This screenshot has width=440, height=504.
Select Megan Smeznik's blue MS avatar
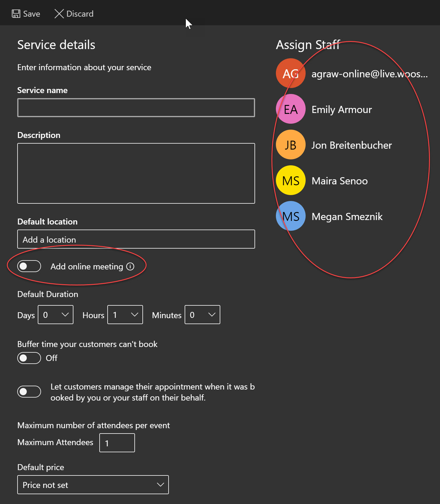pyautogui.click(x=290, y=216)
